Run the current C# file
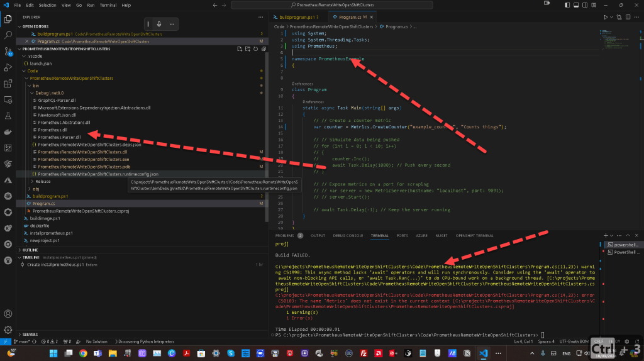 [x=606, y=17]
